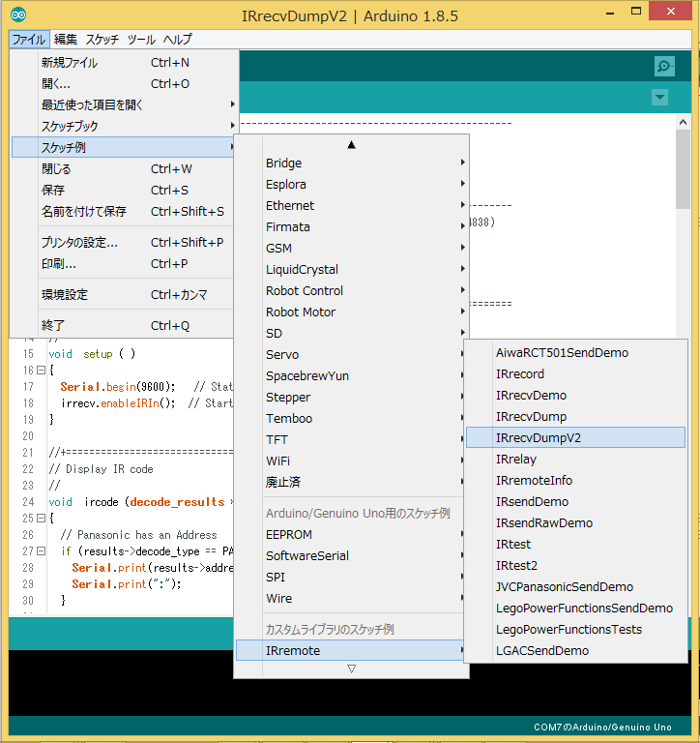Open the ヘルプ menu
The width and height of the screenshot is (700, 743).
(x=178, y=40)
